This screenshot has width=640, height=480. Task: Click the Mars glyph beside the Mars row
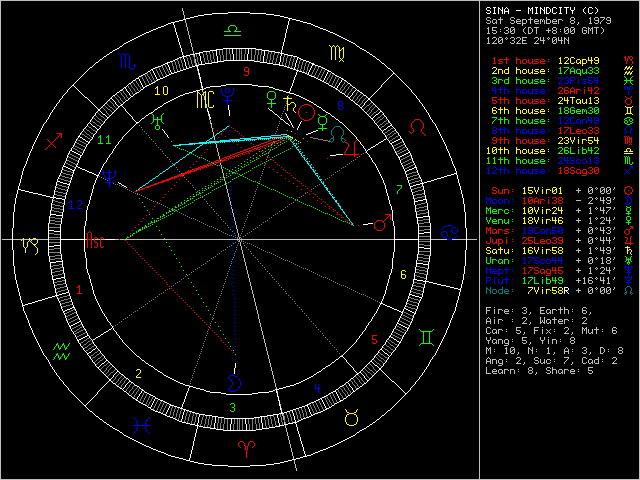[x=628, y=231]
